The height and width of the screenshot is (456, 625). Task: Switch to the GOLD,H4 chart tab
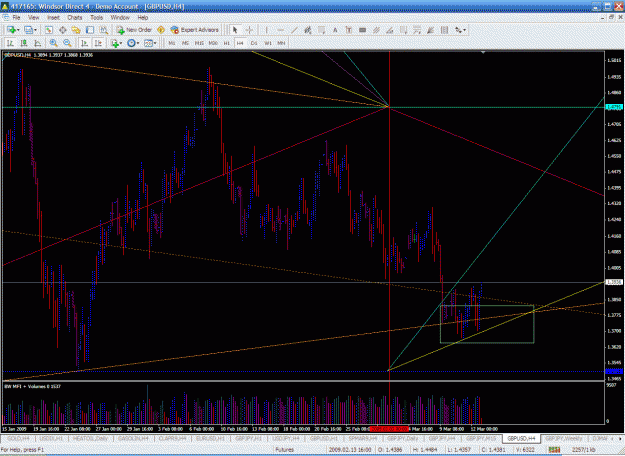(x=19, y=438)
